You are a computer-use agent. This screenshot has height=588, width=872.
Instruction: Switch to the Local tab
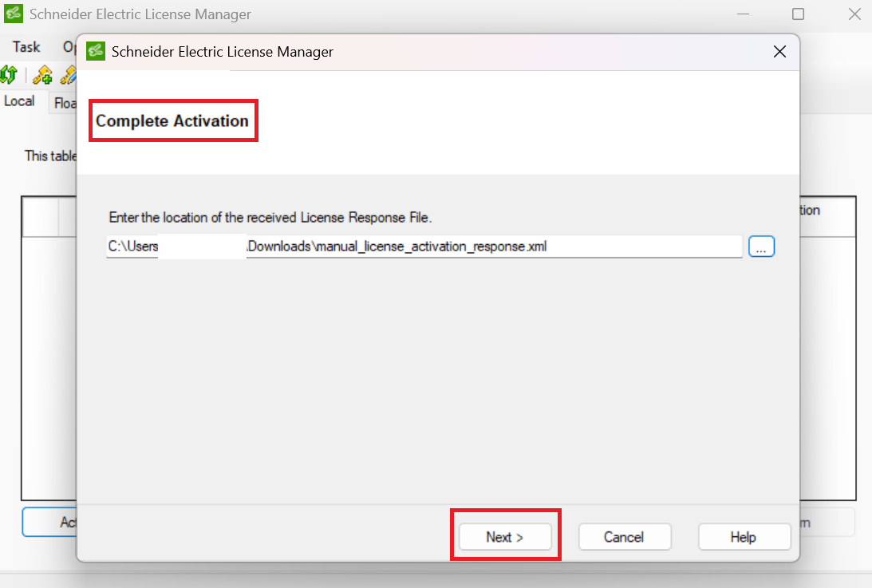19,101
